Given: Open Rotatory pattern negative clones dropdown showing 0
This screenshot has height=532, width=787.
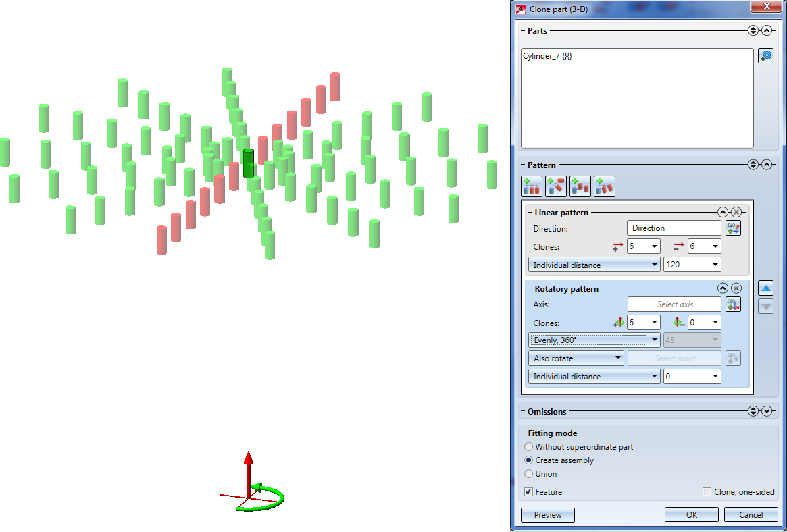Looking at the screenshot, I should click(x=715, y=323).
